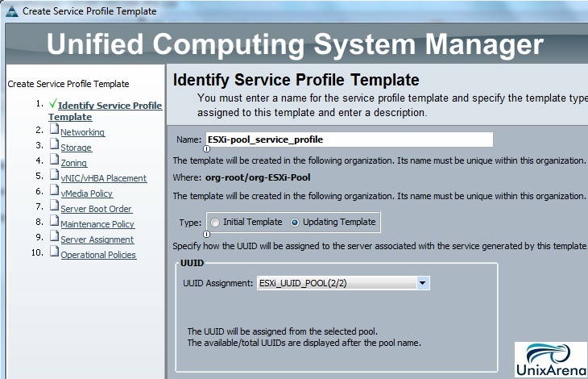The width and height of the screenshot is (588, 379).
Task: Click into the Name input field
Action: 349,140
